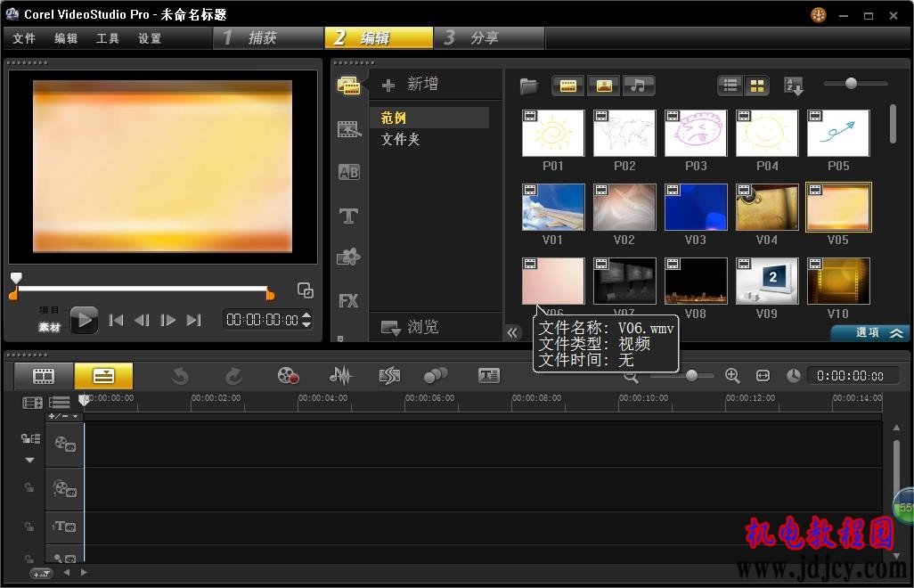Open the 编辑 menu
Screen dimensions: 914x588
(x=66, y=38)
